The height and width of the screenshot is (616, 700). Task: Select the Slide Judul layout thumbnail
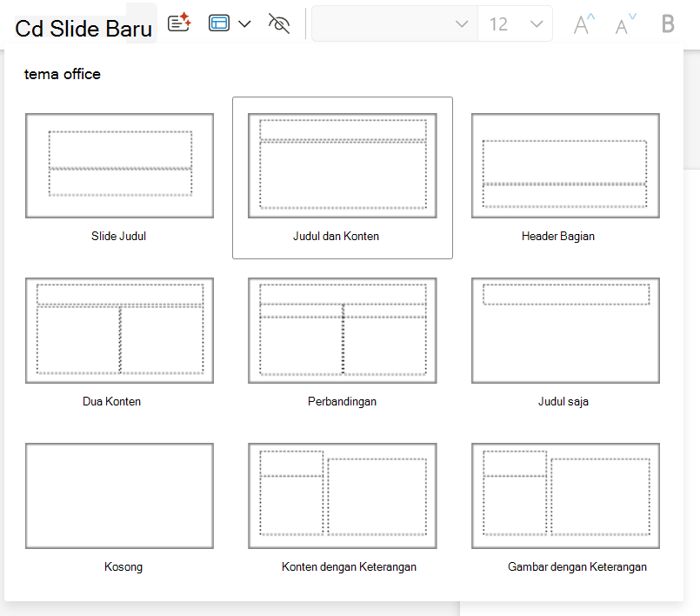coord(120,165)
